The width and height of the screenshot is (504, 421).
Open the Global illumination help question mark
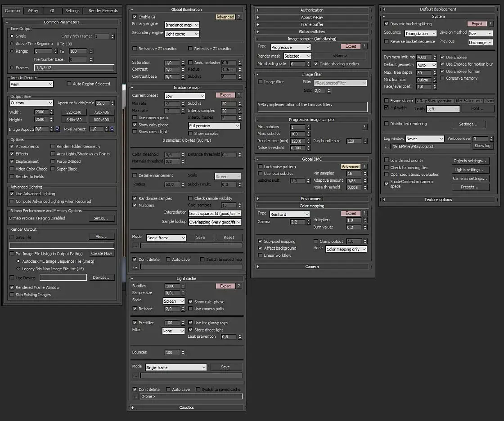pyautogui.click(x=239, y=17)
